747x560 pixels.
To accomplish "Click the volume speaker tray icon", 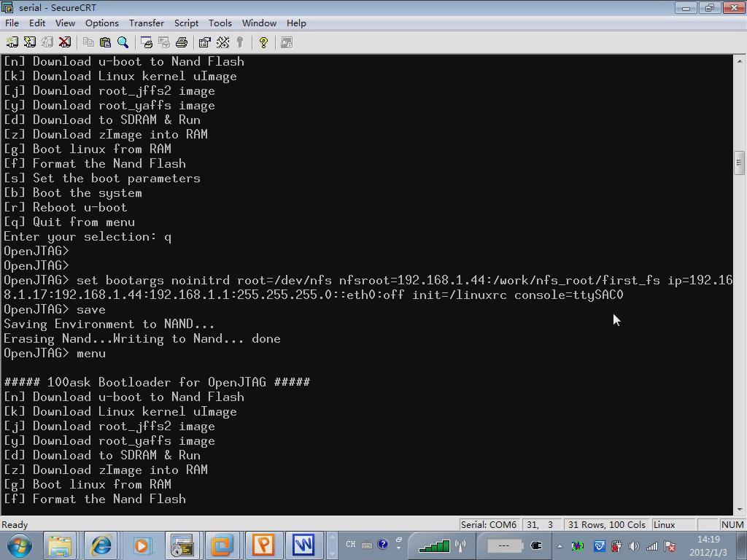I will tap(634, 546).
